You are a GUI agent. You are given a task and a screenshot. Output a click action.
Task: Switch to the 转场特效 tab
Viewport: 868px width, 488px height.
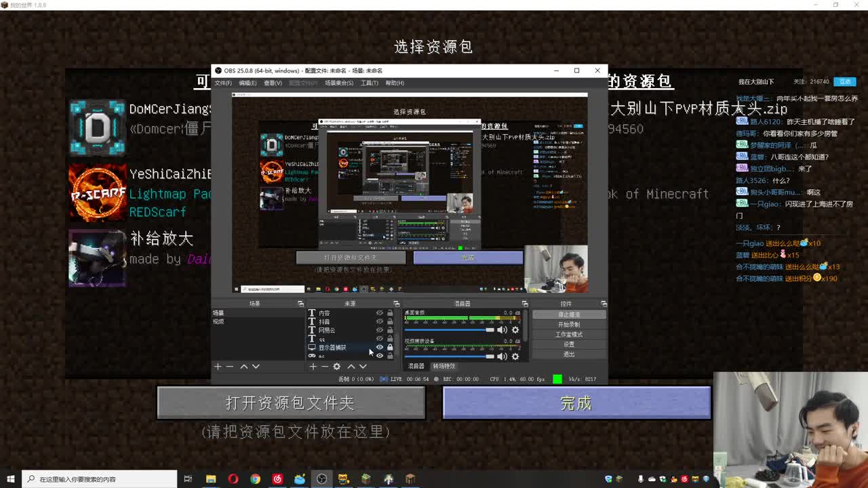pos(443,366)
